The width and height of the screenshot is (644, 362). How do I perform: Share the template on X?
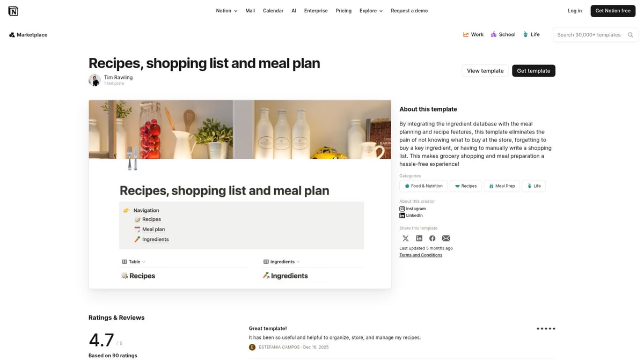406,238
